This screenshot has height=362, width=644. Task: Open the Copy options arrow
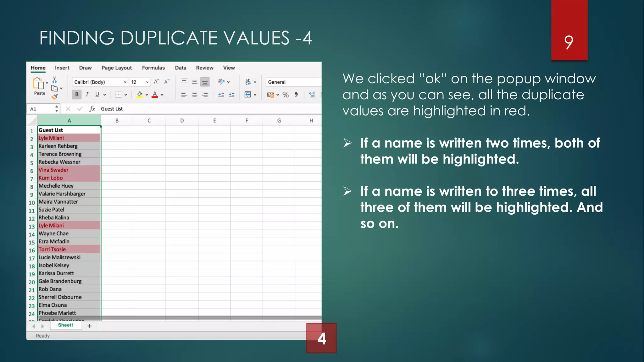[61, 89]
